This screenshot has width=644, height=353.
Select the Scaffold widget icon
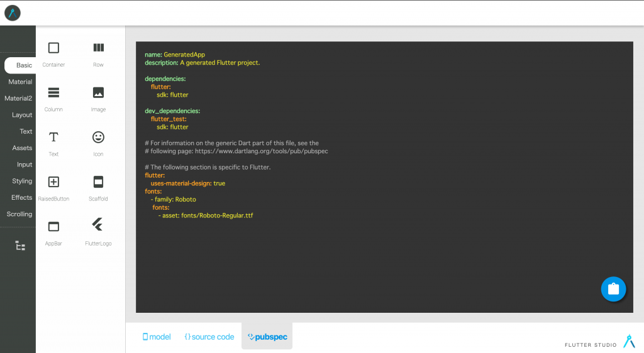pyautogui.click(x=98, y=182)
